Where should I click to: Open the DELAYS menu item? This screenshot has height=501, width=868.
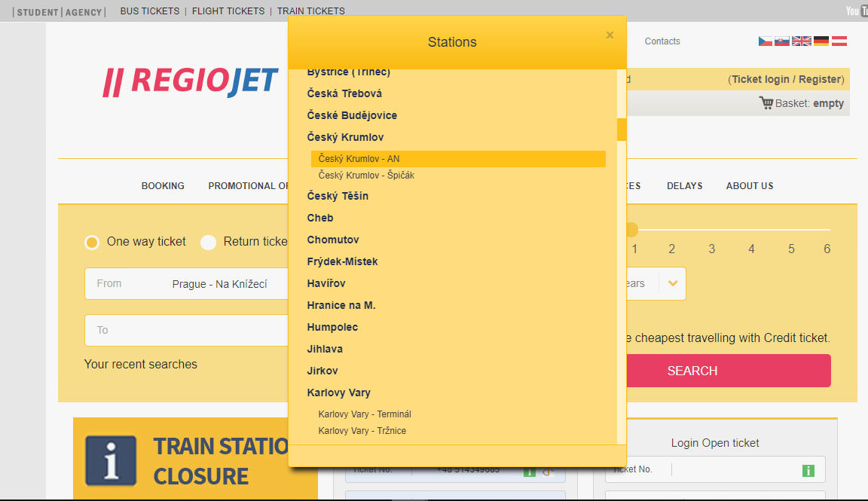pyautogui.click(x=684, y=186)
